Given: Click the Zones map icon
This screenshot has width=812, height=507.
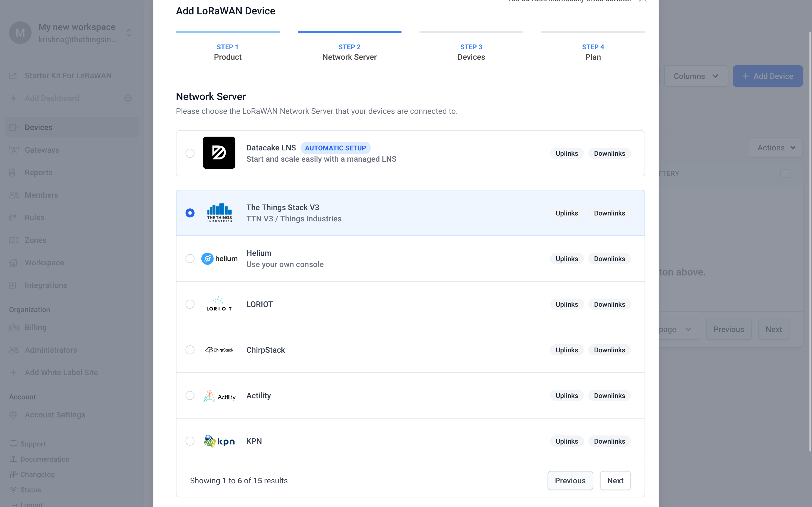Looking at the screenshot, I should tap(14, 240).
